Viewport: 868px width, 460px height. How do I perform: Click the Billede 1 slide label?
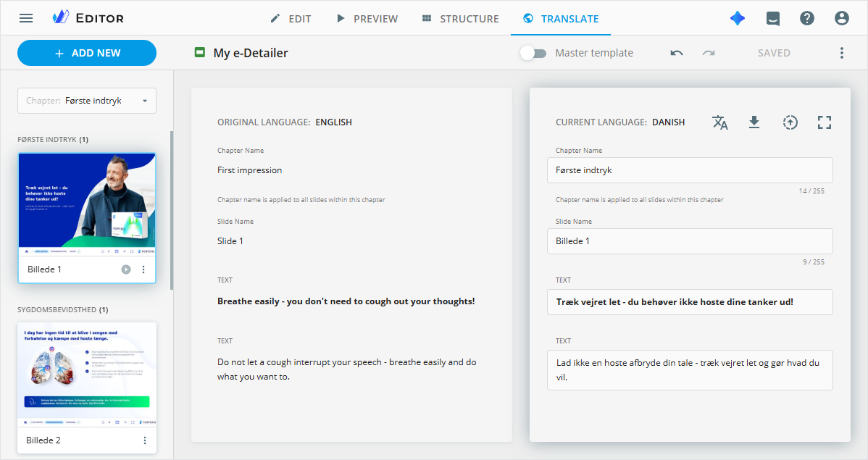click(44, 269)
